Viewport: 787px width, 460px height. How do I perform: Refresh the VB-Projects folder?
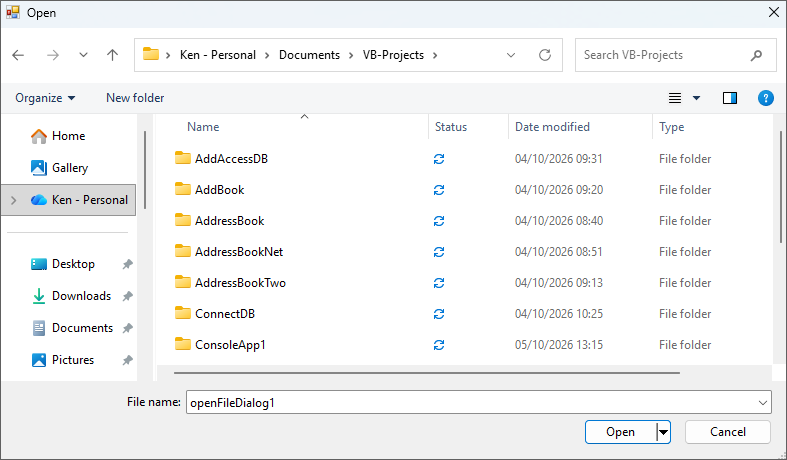(545, 55)
